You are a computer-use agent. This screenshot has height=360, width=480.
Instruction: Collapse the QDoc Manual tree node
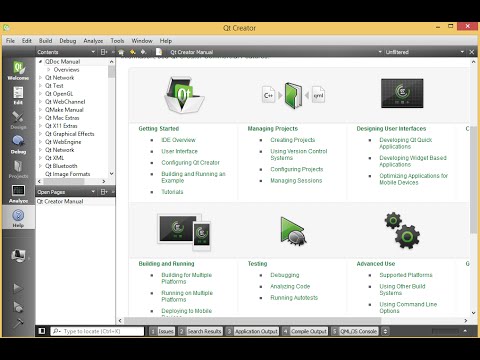[40, 62]
